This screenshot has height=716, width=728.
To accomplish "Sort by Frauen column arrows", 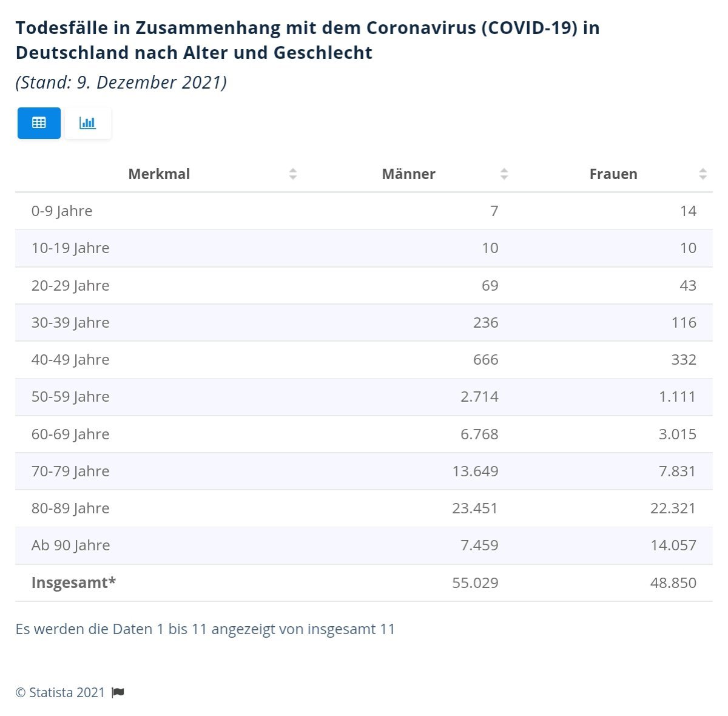I will point(703,174).
